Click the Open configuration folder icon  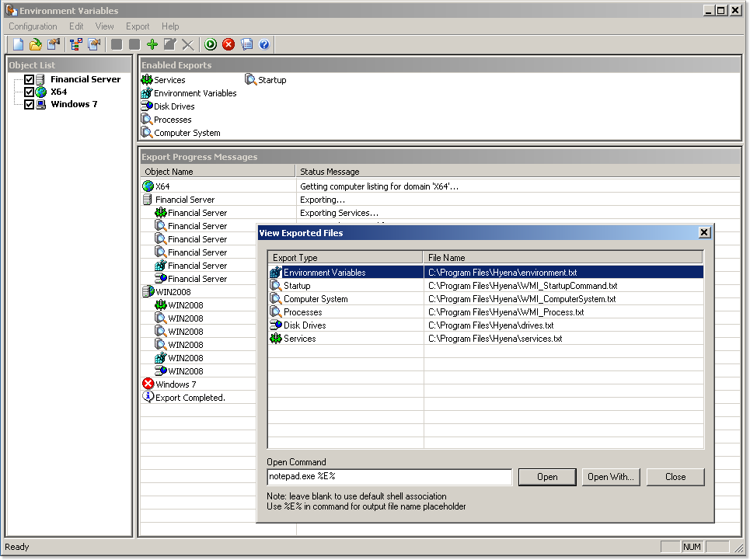(36, 44)
